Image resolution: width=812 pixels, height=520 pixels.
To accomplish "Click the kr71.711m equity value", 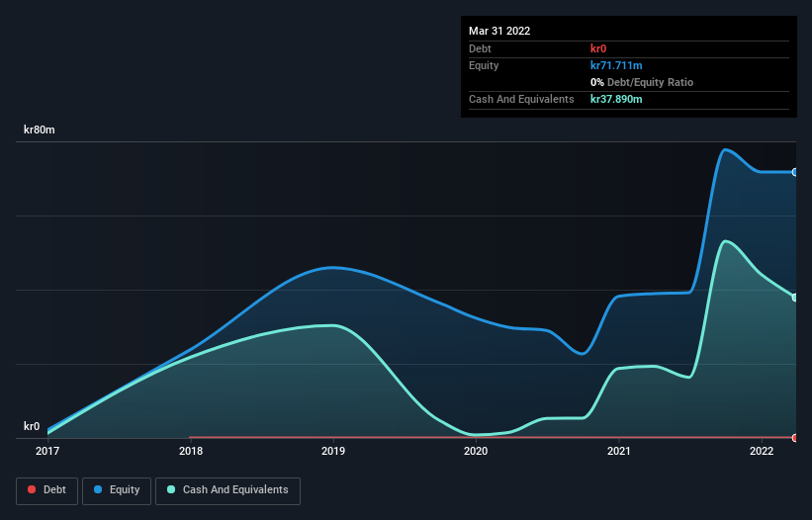I will [x=616, y=65].
